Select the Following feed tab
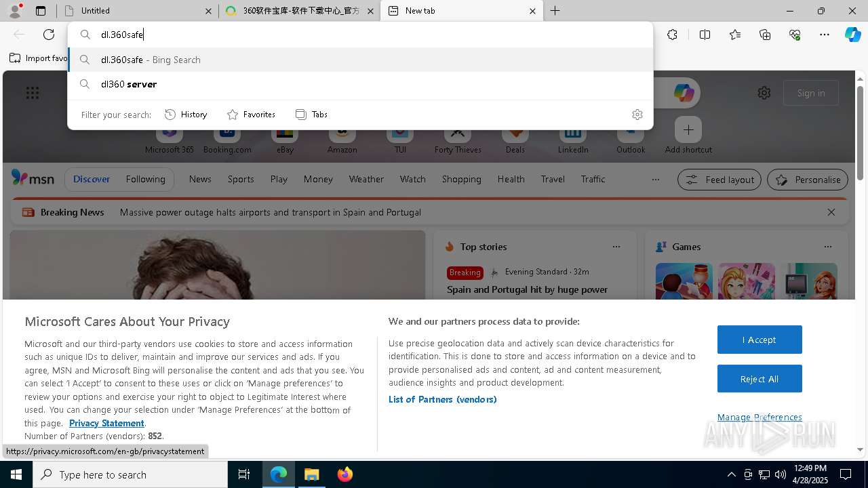868x488 pixels. pos(146,179)
